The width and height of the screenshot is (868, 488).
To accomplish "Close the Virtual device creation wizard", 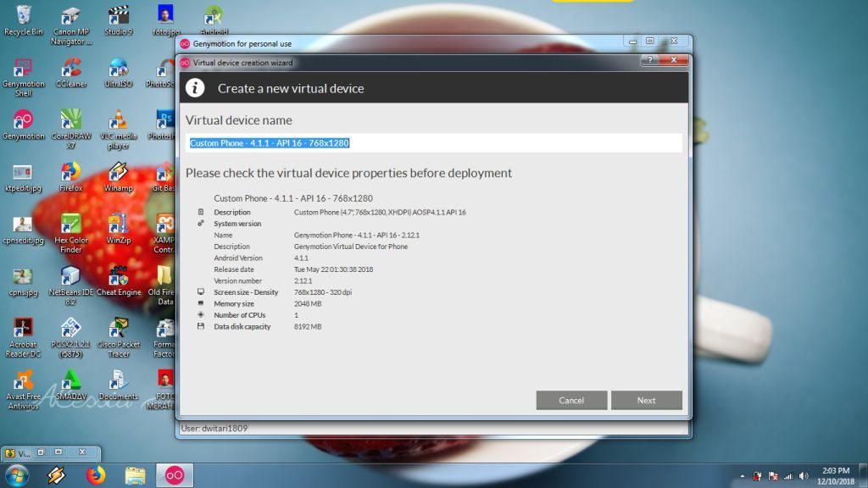I will pos(674,60).
